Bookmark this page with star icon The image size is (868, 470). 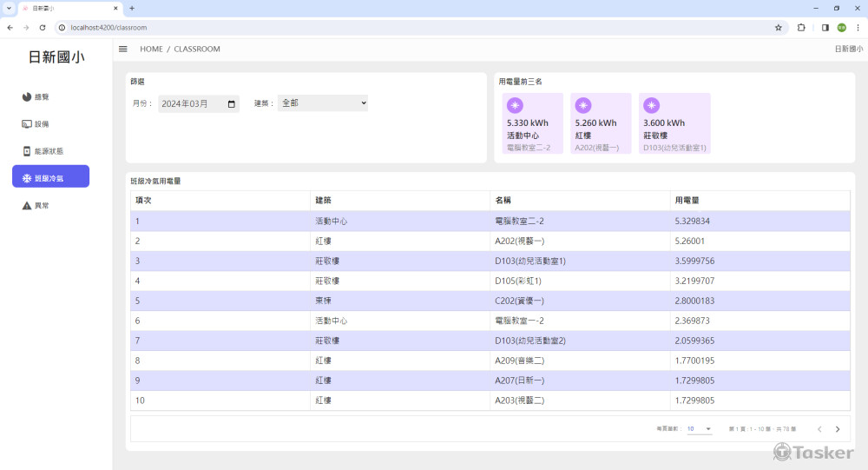pyautogui.click(x=779, y=28)
